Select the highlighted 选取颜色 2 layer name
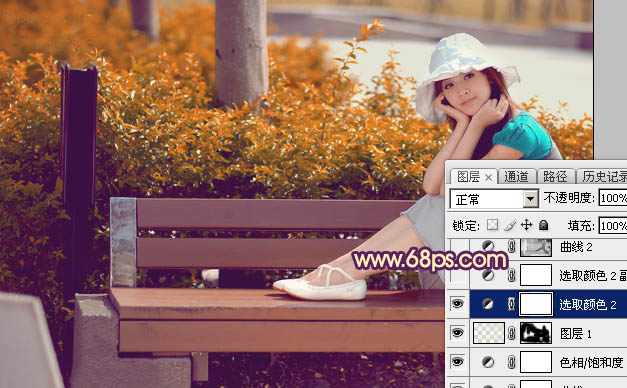627x388 pixels. pyautogui.click(x=587, y=304)
